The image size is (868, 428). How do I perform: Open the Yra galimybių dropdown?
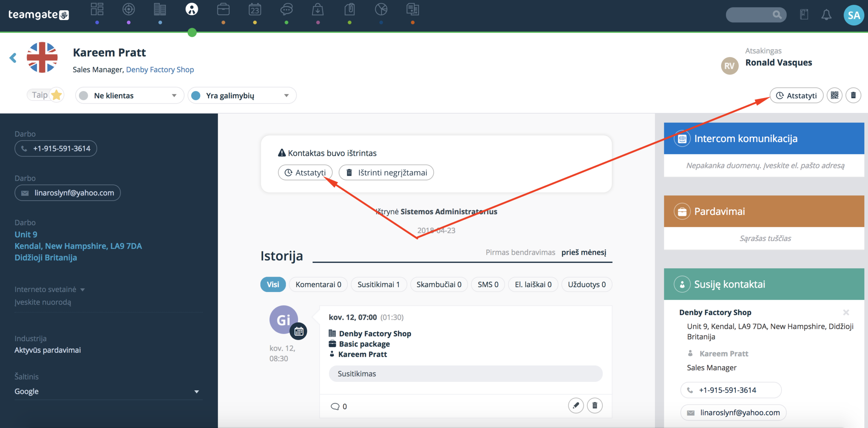(242, 96)
